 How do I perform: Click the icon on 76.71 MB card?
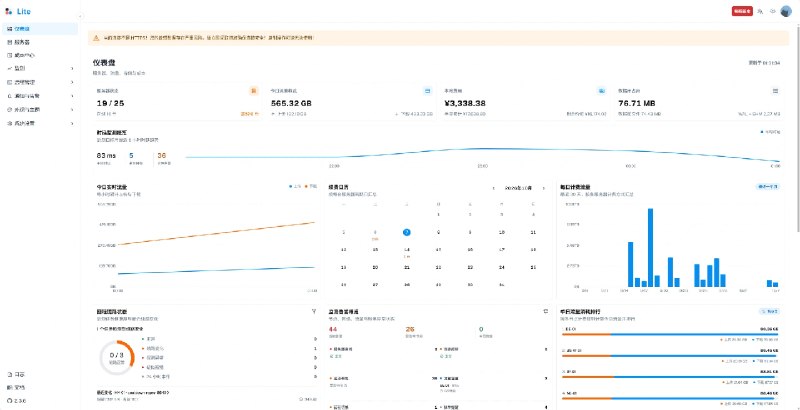776,91
